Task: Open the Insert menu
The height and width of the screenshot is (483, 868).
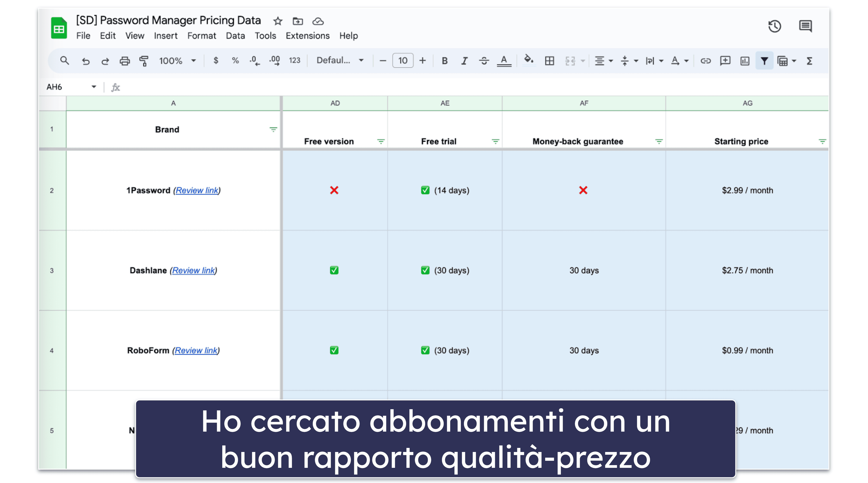Action: (x=165, y=36)
